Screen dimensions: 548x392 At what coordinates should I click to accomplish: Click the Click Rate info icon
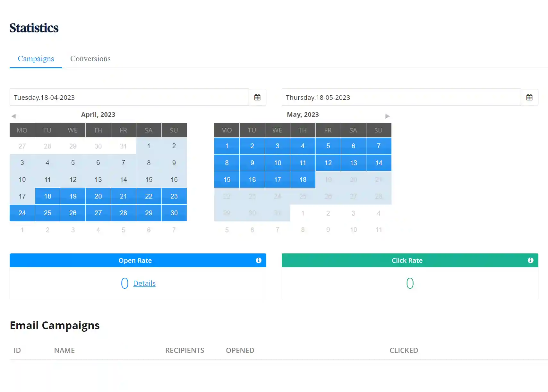tap(530, 260)
